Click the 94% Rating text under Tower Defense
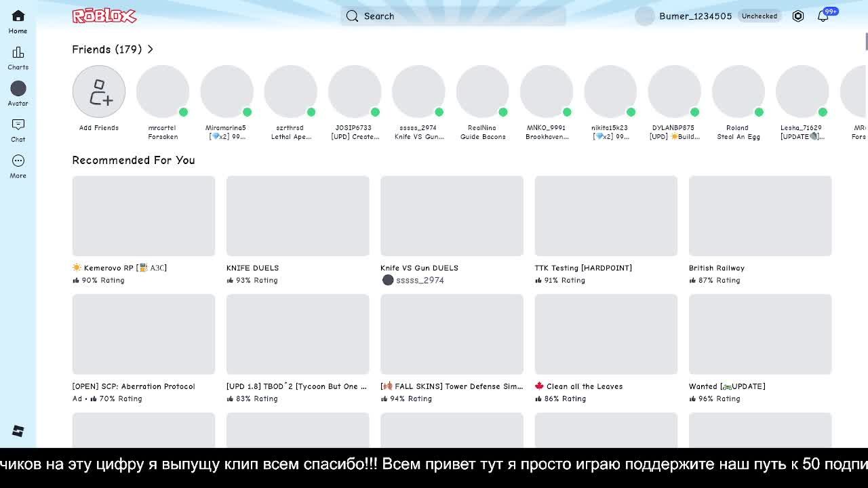 point(406,399)
